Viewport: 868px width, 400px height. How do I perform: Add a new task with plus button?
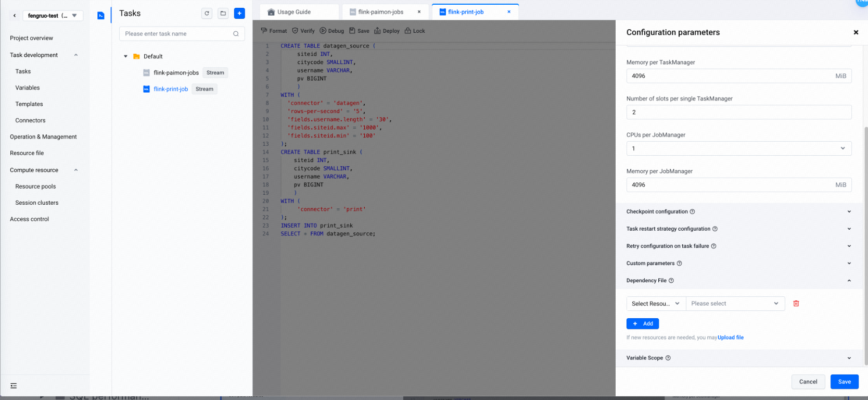[x=239, y=14]
